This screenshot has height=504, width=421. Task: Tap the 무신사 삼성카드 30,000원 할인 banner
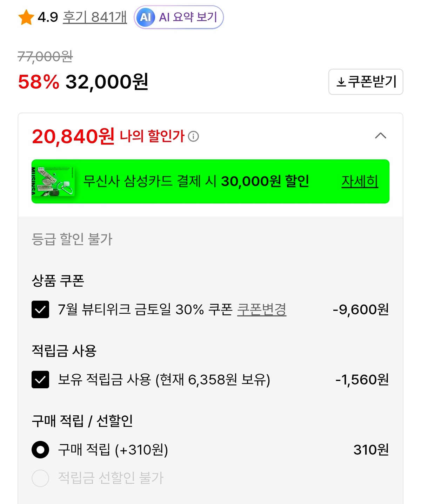point(210,182)
